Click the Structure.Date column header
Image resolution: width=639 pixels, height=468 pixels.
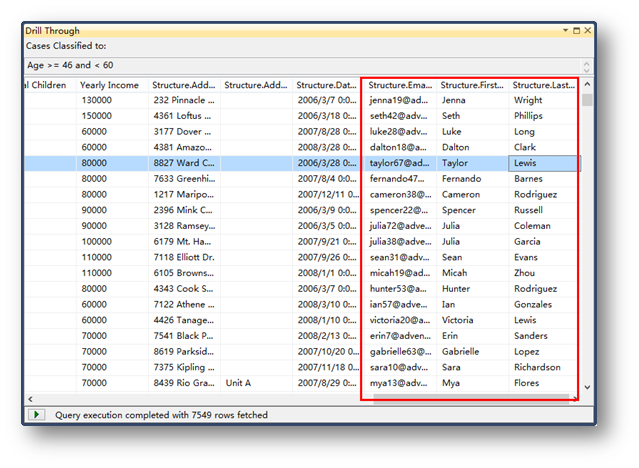tap(326, 85)
